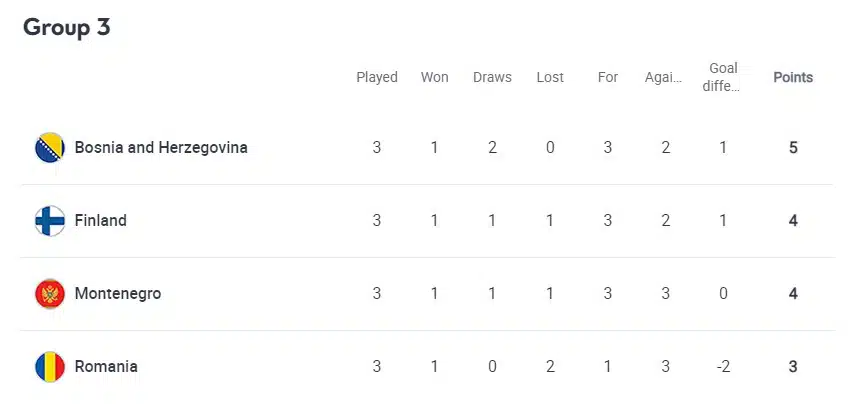This screenshot has height=417, width=850.
Task: Select the Romania team name
Action: [x=106, y=367]
